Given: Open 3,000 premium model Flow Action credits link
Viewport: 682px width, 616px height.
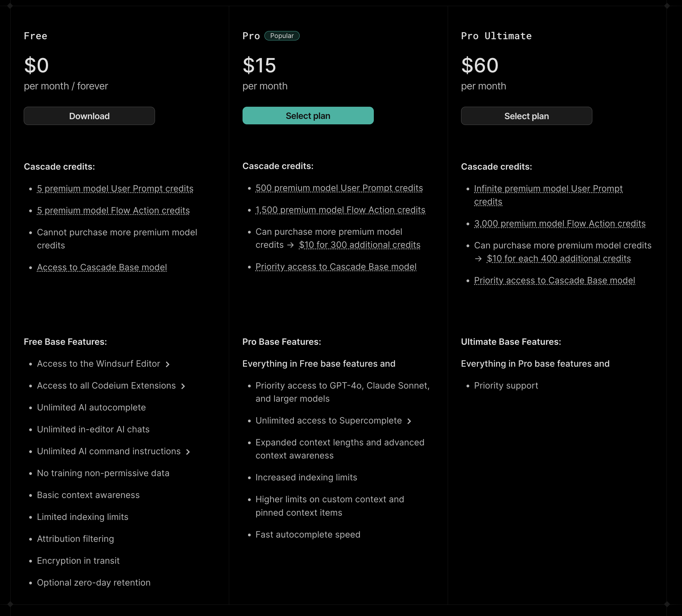Looking at the screenshot, I should pyautogui.click(x=560, y=224).
